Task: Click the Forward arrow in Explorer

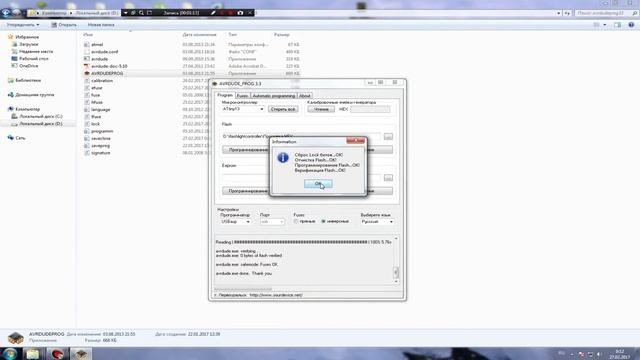Action: [16, 13]
